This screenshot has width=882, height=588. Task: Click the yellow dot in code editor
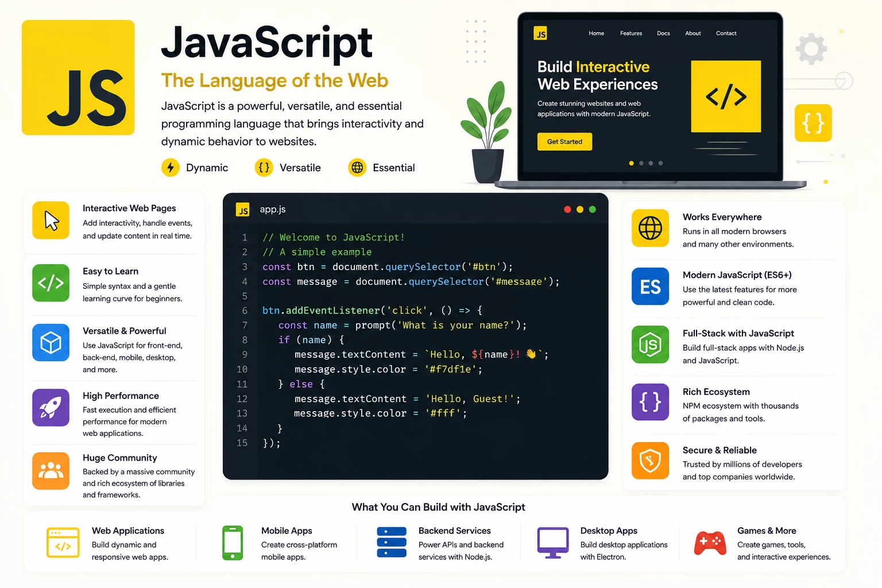[x=580, y=210]
